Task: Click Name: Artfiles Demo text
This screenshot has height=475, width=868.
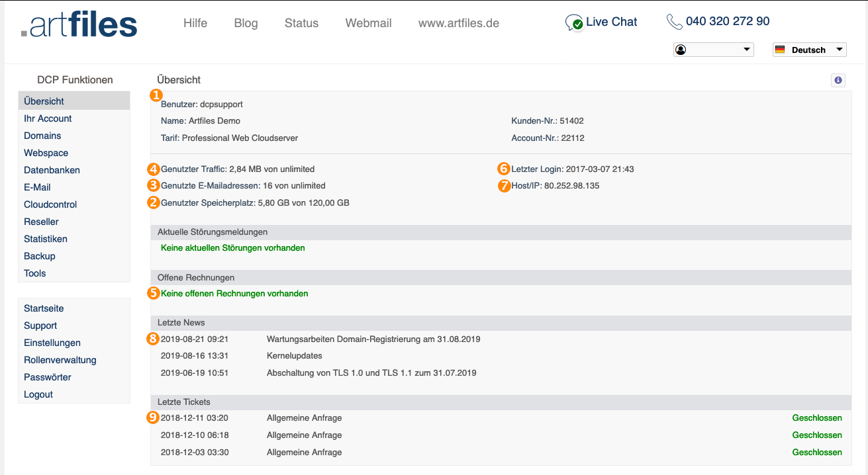Action: point(201,121)
